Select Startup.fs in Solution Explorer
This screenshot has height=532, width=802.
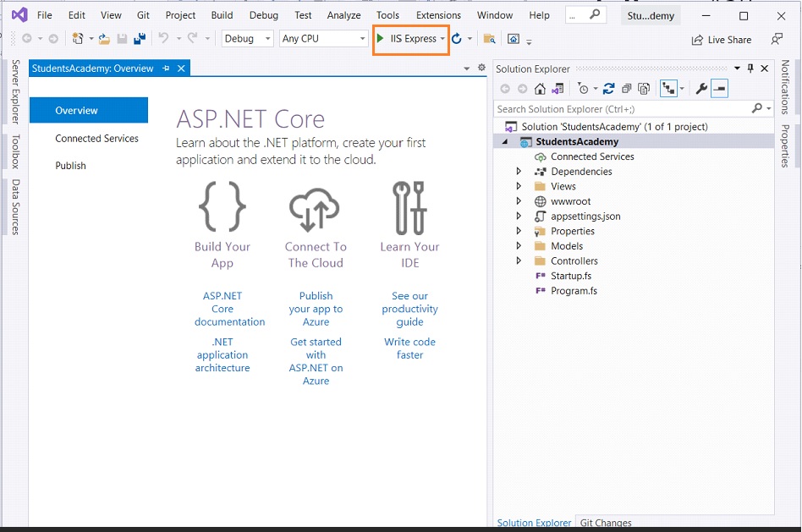click(x=571, y=276)
